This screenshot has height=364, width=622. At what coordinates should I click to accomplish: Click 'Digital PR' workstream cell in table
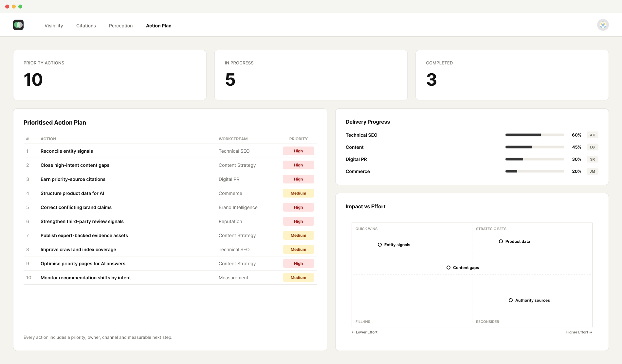point(229,179)
